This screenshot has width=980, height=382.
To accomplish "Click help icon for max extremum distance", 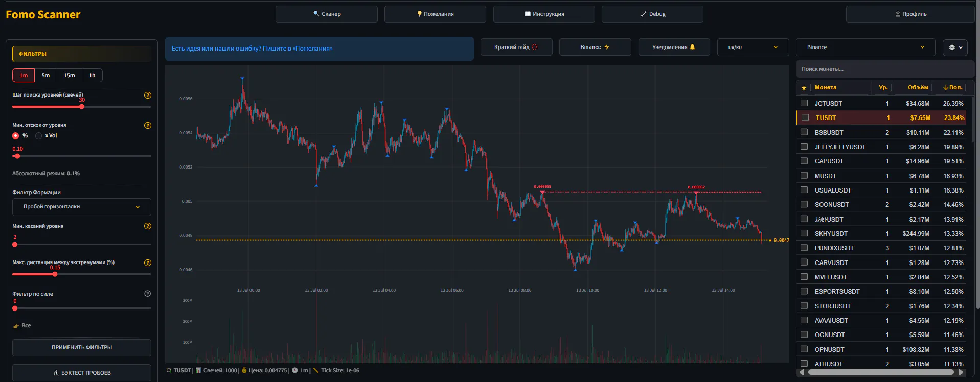I will (148, 263).
